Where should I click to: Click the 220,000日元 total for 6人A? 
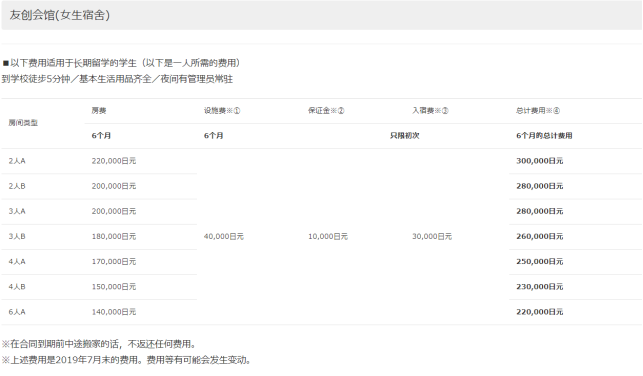tap(539, 312)
